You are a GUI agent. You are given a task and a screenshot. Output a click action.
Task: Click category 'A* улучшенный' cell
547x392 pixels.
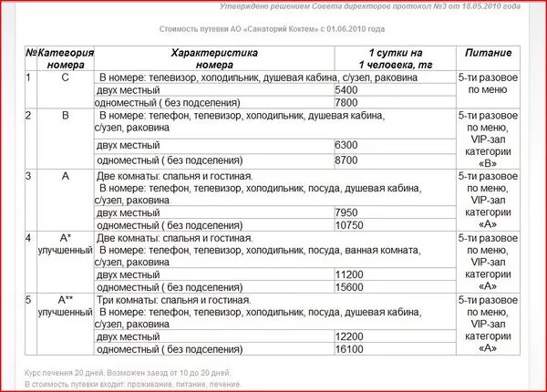click(x=66, y=263)
